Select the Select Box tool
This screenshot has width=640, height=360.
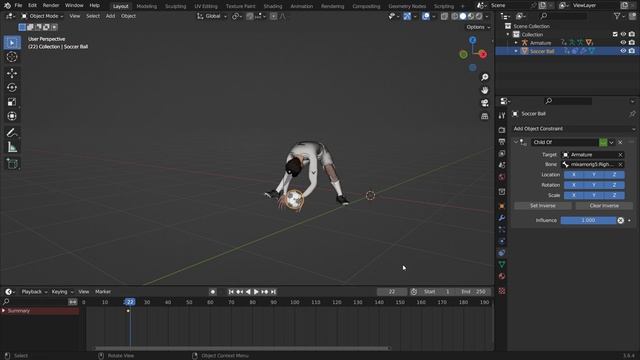[x=12, y=42]
